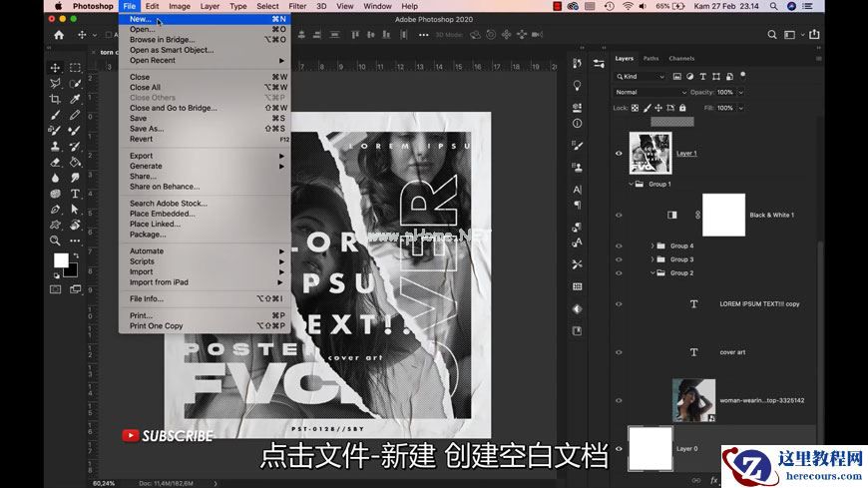This screenshot has height=488, width=868.
Task: Hide the cover art text layer
Action: tap(619, 352)
